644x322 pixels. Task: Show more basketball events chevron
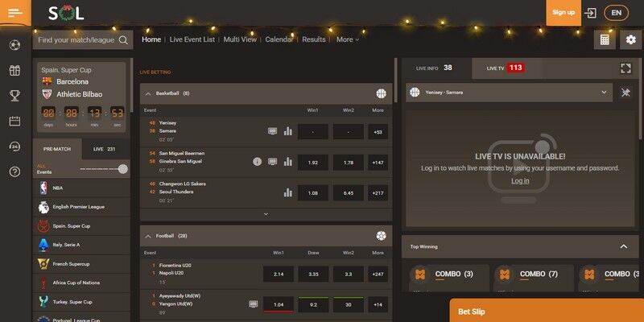[x=266, y=214]
